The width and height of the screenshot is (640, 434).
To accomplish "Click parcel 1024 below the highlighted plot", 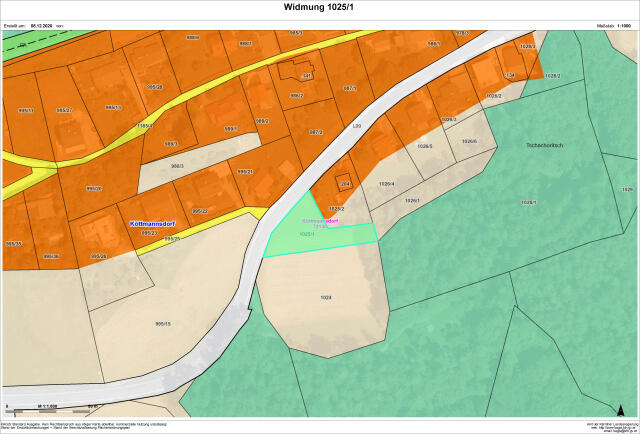I will click(x=326, y=297).
